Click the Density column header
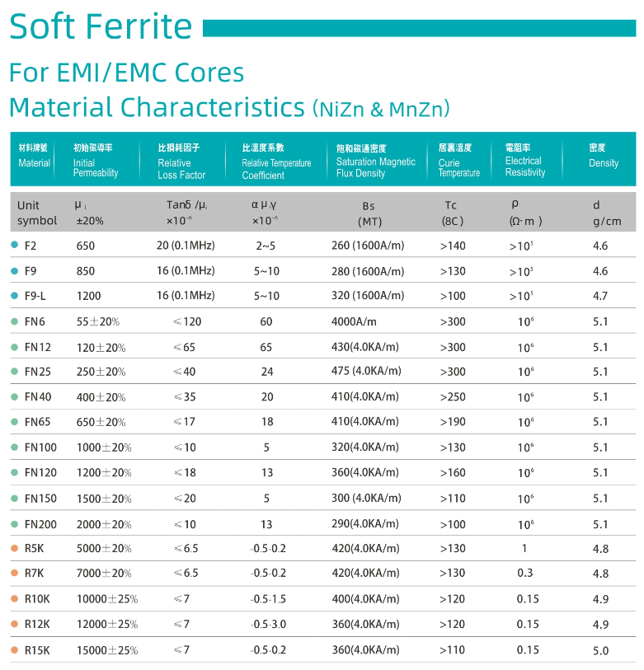 [604, 156]
